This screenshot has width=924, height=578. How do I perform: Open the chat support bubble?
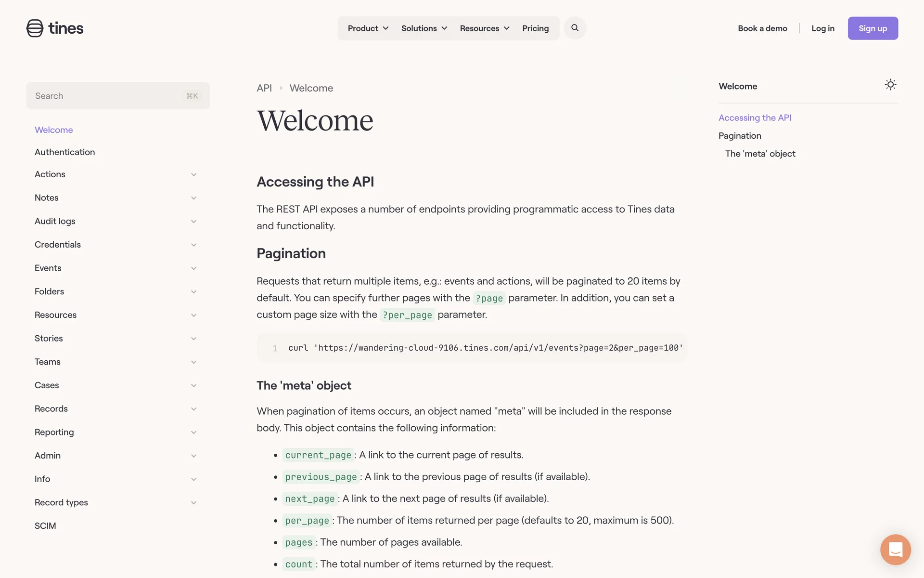[x=895, y=550]
